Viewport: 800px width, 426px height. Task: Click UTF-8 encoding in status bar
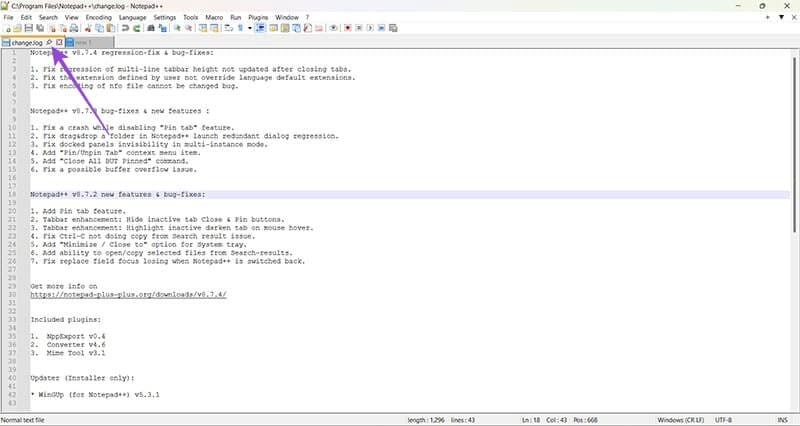pos(723,420)
